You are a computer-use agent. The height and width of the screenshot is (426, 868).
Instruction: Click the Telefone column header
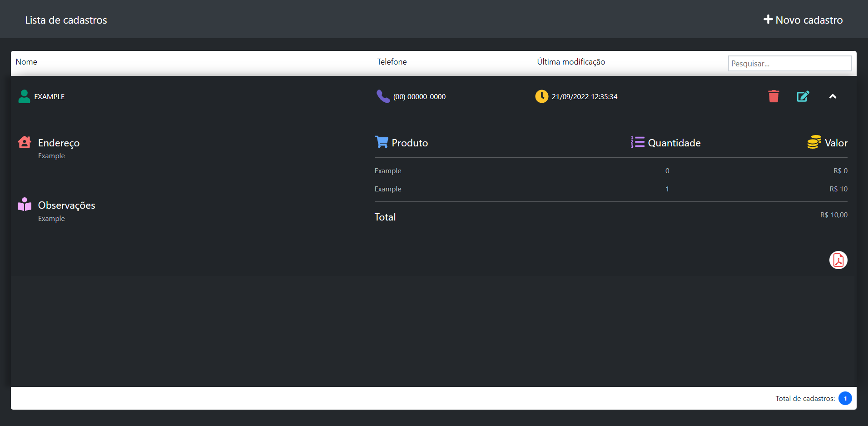pos(392,62)
